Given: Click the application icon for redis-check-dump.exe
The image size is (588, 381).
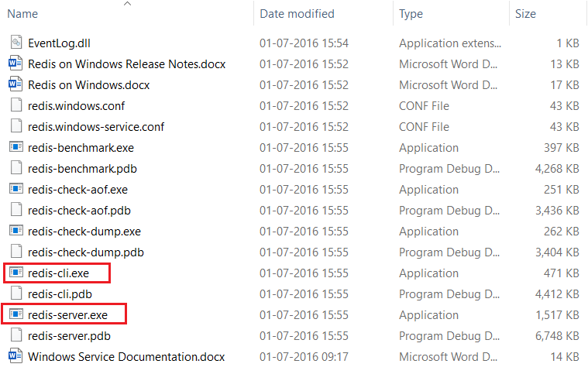Looking at the screenshot, I should [x=15, y=230].
